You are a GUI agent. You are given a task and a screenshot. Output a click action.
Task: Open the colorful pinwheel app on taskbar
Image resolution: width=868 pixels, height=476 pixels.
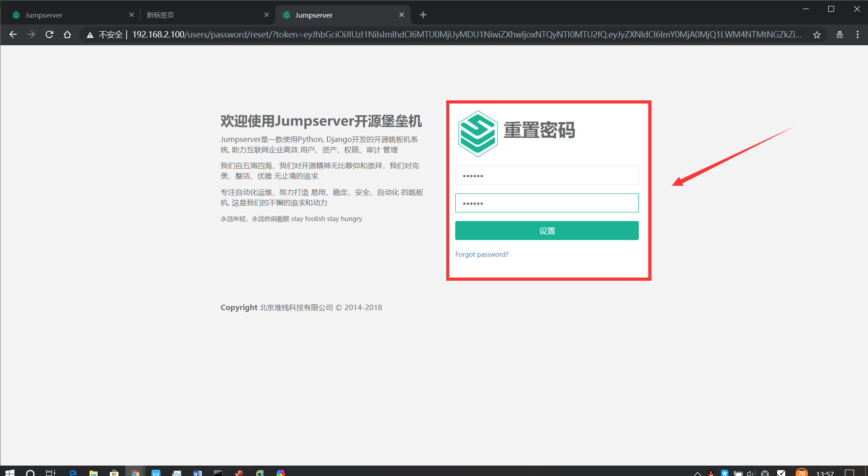click(281, 473)
